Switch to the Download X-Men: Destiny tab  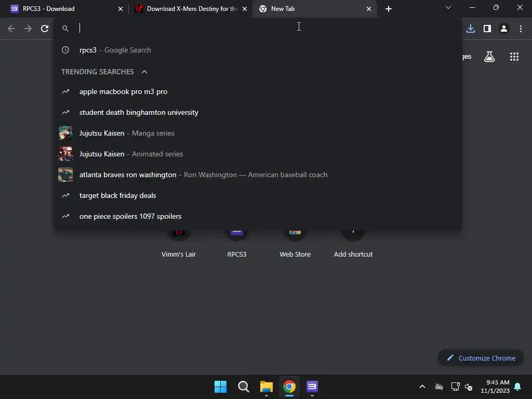coord(191,9)
